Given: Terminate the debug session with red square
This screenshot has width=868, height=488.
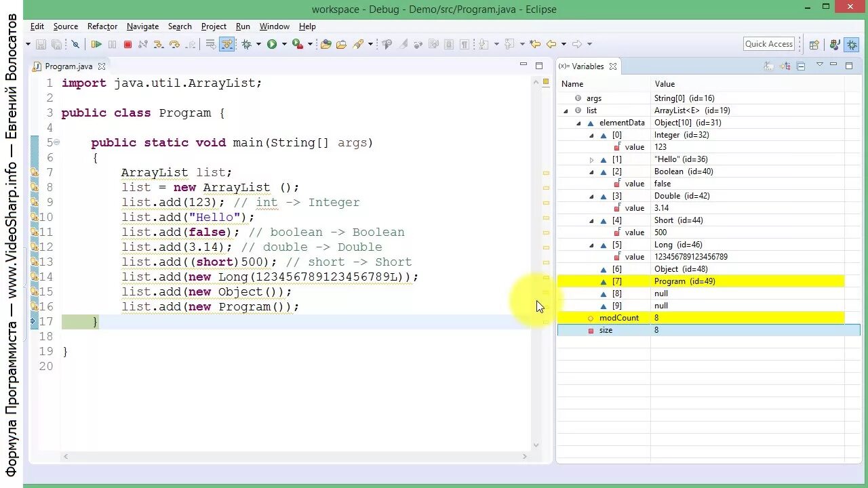Looking at the screenshot, I should [127, 44].
